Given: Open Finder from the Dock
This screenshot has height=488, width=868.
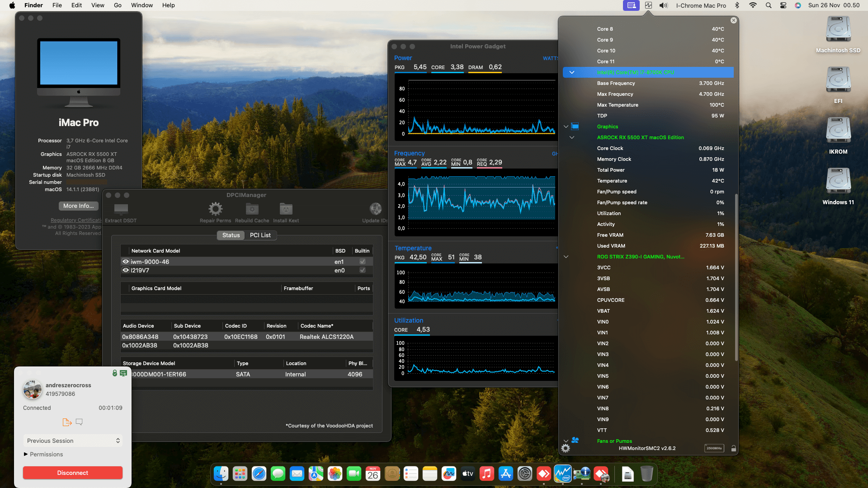Looking at the screenshot, I should click(221, 474).
